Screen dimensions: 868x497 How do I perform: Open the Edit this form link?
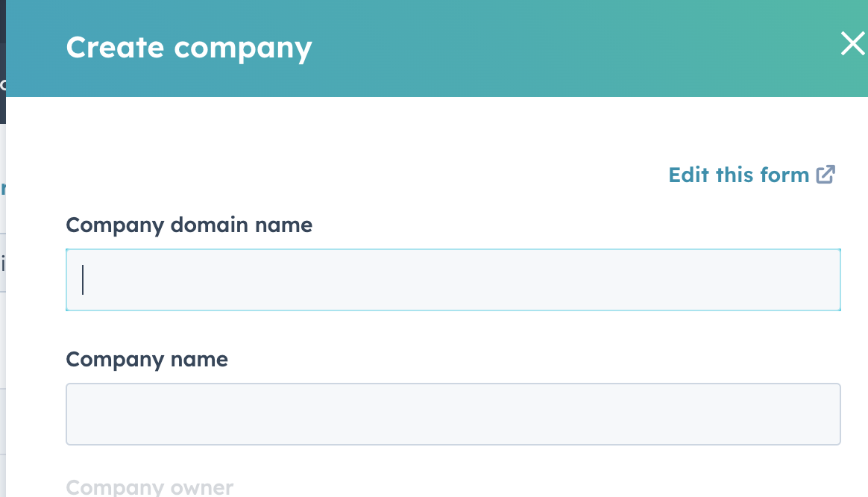coord(738,175)
